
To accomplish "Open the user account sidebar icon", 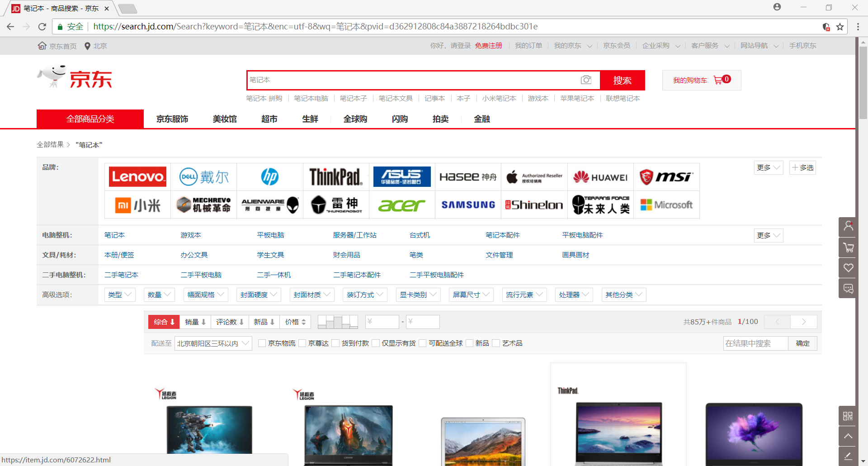I will (x=848, y=227).
